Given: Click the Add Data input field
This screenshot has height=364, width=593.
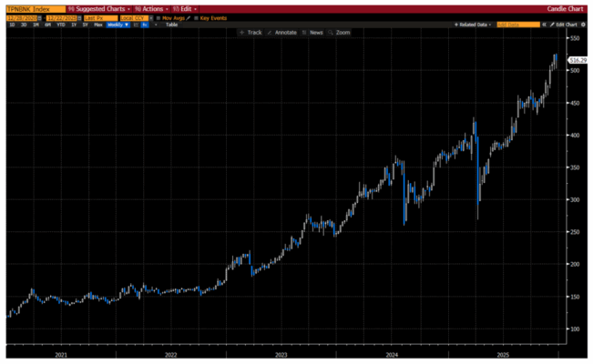Looking at the screenshot, I should [516, 25].
